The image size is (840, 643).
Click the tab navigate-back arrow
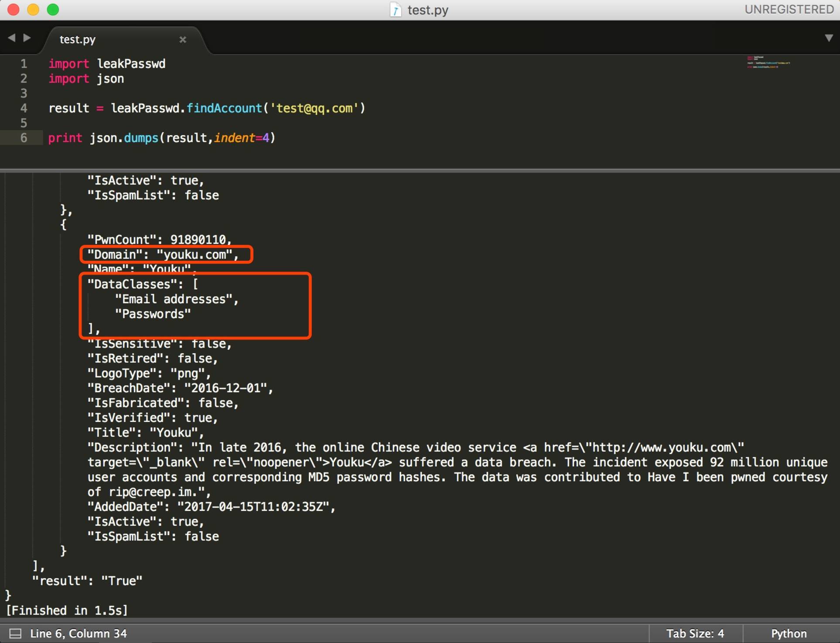pos(12,38)
